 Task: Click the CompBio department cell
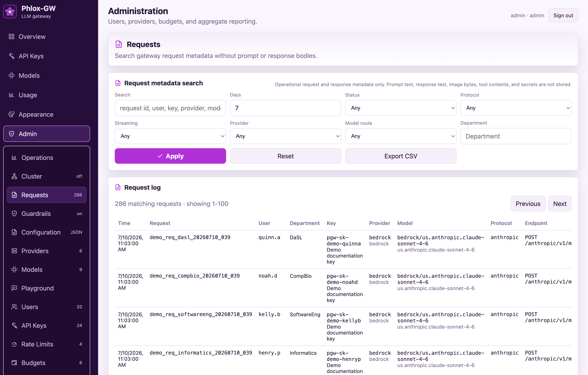pos(301,276)
